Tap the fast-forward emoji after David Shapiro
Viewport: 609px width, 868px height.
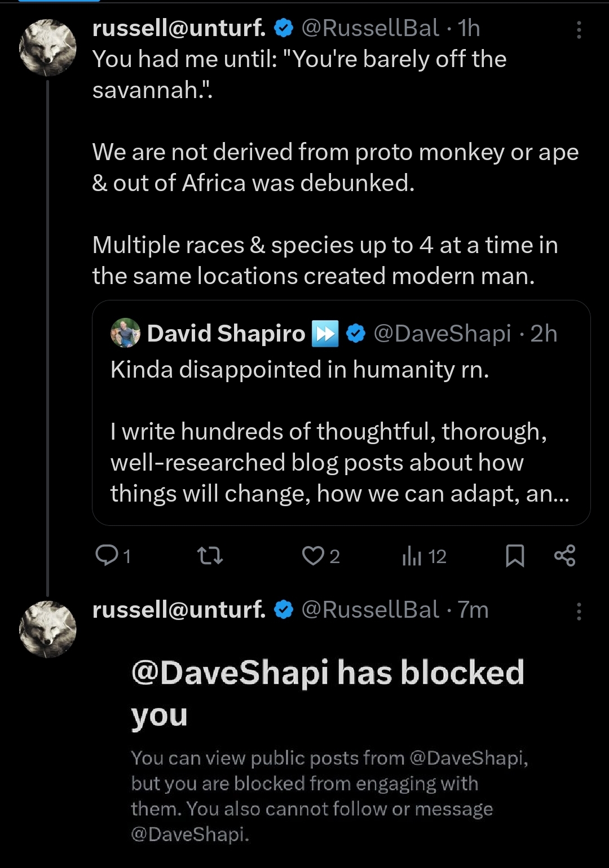[325, 334]
